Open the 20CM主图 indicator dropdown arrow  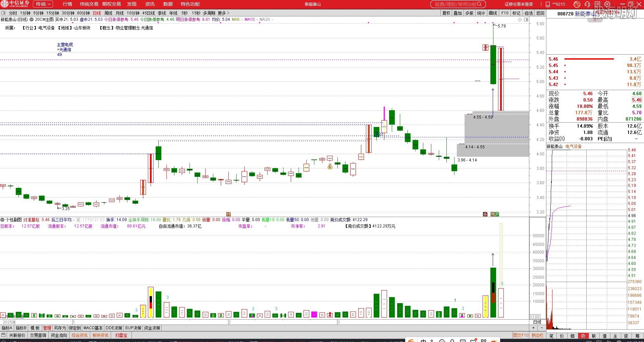(32, 19)
